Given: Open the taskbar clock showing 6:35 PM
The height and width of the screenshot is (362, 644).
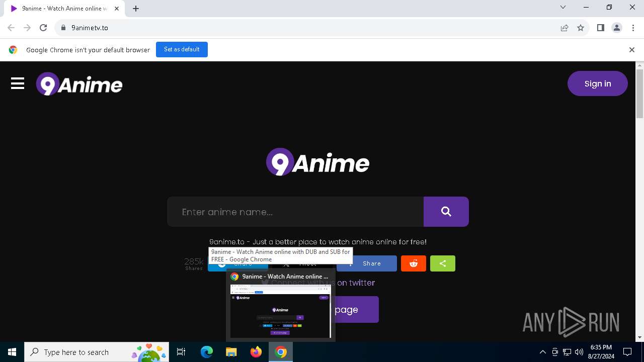Looking at the screenshot, I should click(601, 352).
